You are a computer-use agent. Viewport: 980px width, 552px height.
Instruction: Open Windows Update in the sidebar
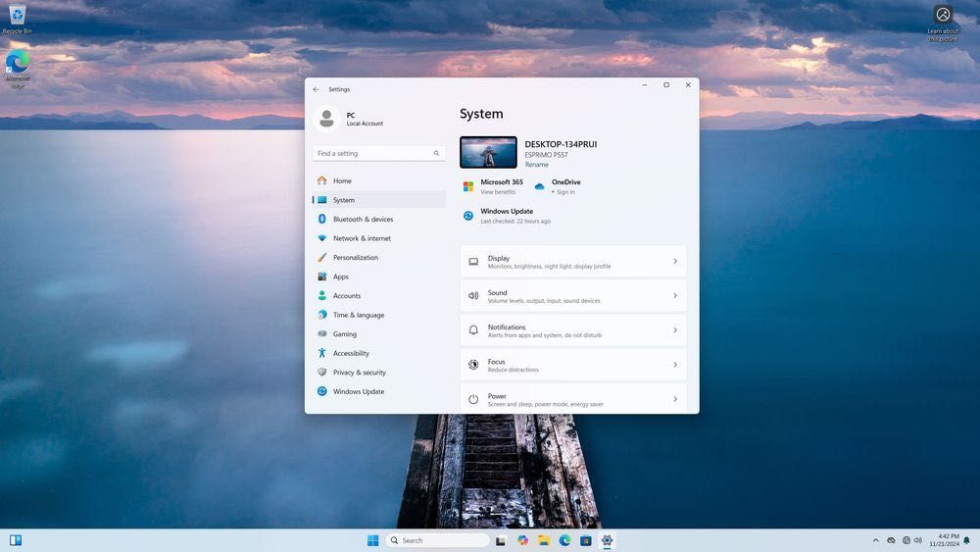(x=378, y=392)
